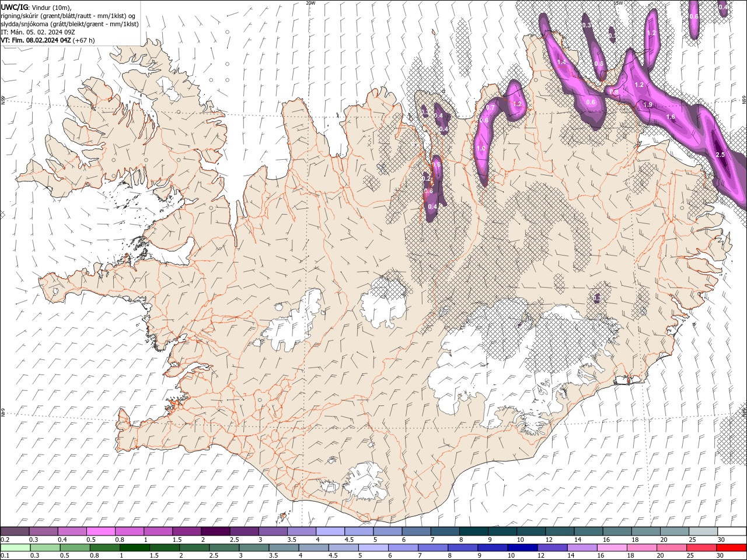The image size is (747, 560).
Task: Select the darkest green swatch labeled 1 in the lower row
Action: point(134,548)
